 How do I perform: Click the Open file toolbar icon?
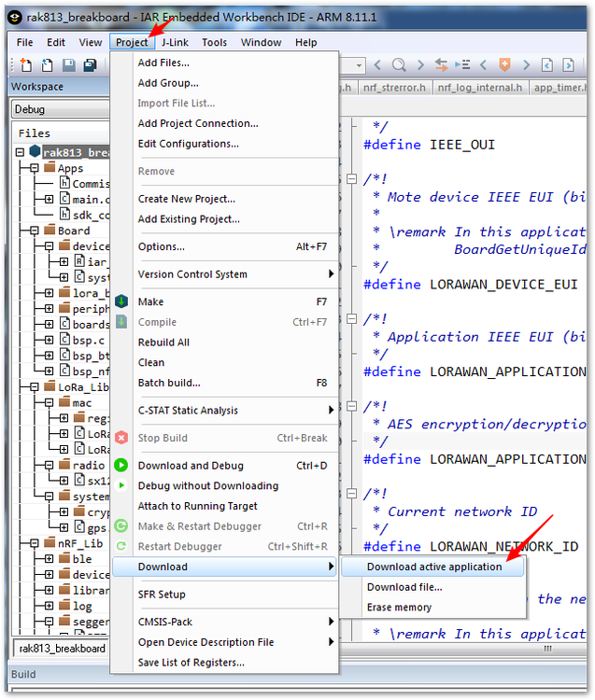tap(47, 65)
